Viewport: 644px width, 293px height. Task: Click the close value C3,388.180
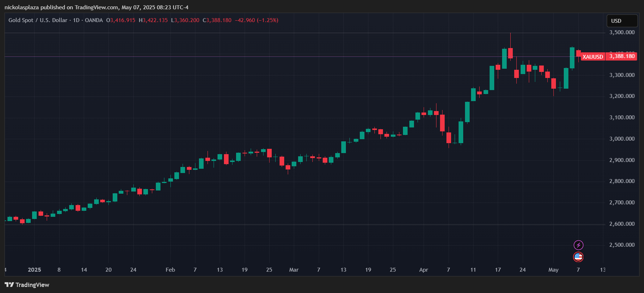pyautogui.click(x=217, y=20)
